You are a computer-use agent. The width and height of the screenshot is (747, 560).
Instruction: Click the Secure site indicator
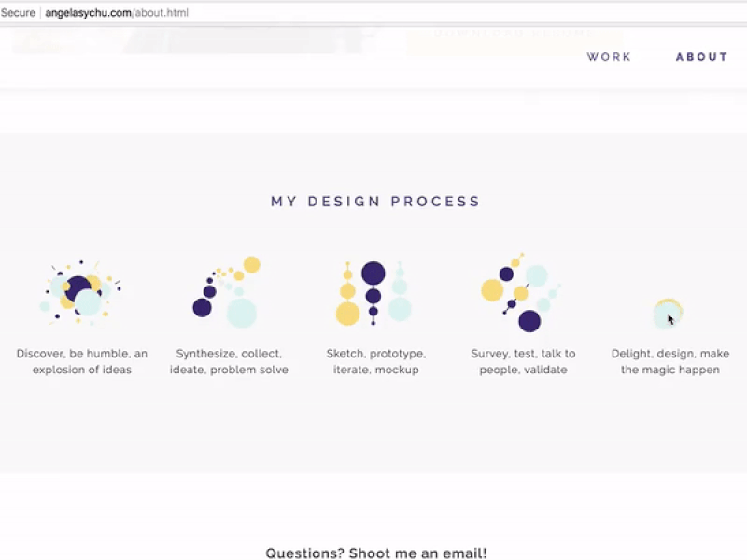pos(18,13)
